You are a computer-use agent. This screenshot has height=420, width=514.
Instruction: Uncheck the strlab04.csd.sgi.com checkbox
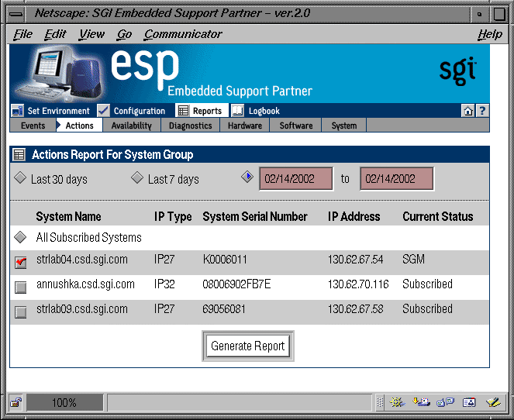(x=21, y=263)
